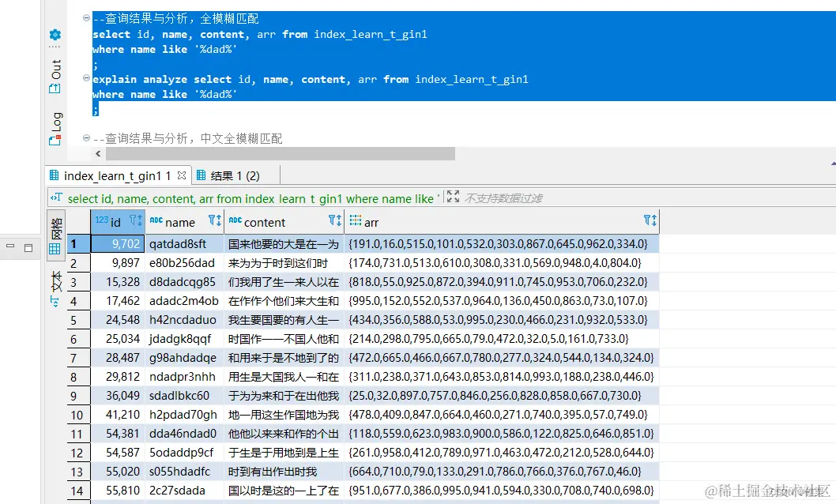Collapse the explain analyze statement fold marker
Screen dimensions: 836x504
[x=85, y=78]
